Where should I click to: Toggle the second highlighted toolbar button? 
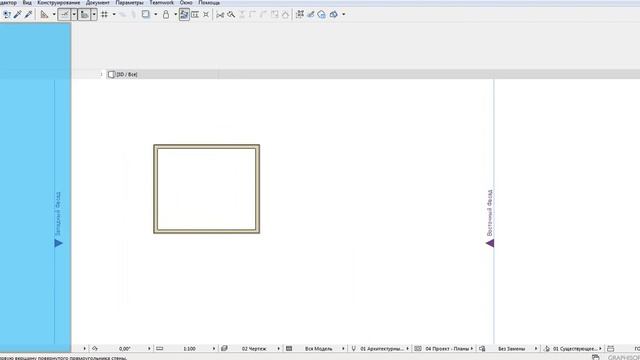point(84,15)
